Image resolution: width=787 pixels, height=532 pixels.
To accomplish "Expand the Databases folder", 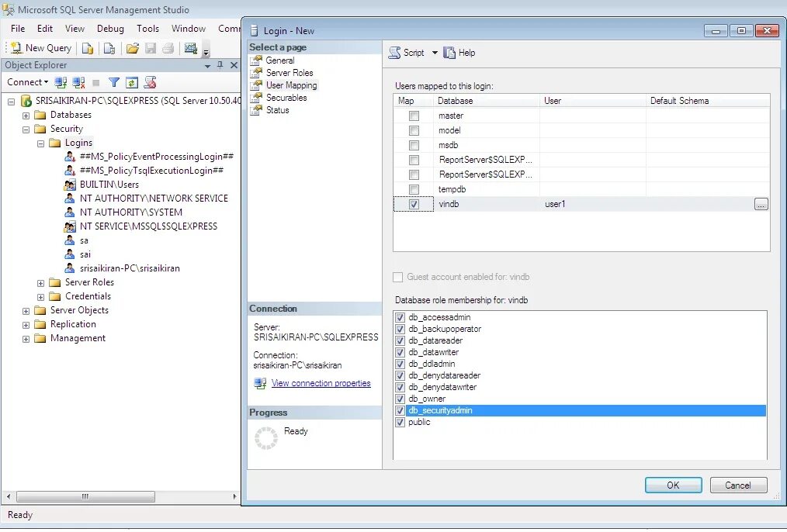I will (x=26, y=116).
